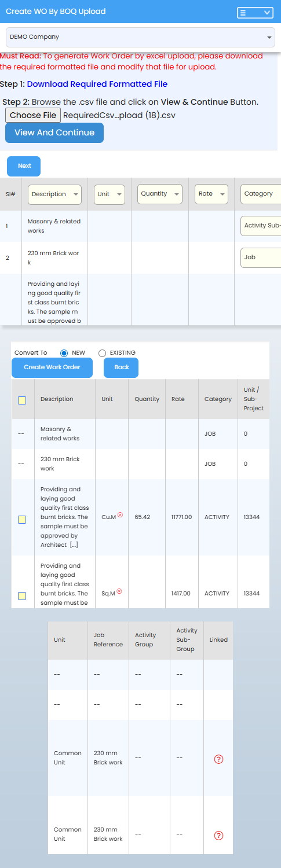This screenshot has width=281, height=868.
Task: Check the Sq.M activity row checkbox
Action: coord(22,596)
